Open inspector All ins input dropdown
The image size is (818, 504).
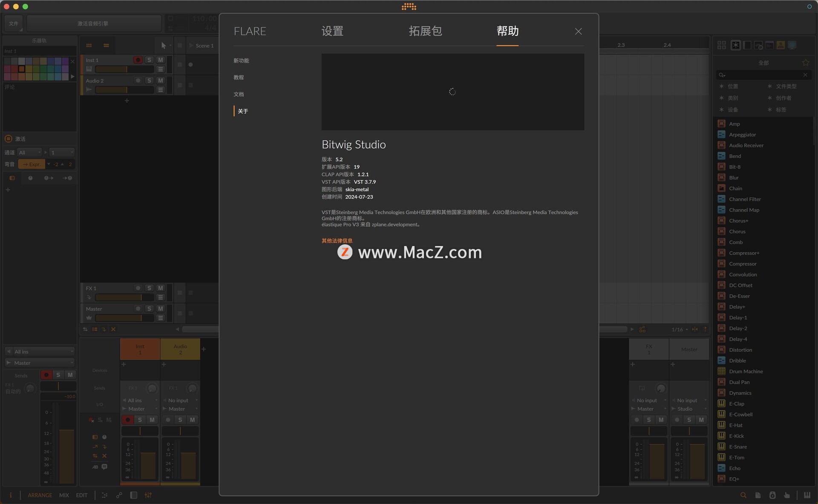(x=40, y=352)
